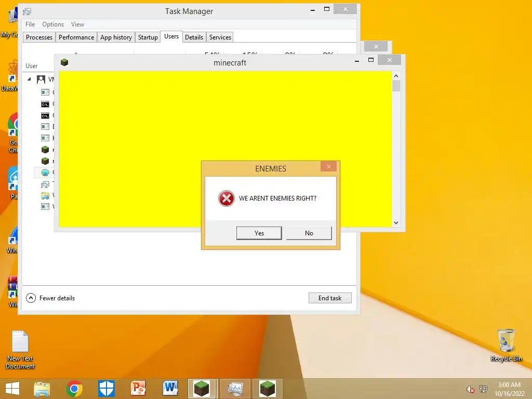Select the first command prompt process icon
The height and width of the screenshot is (399, 532).
(x=45, y=104)
